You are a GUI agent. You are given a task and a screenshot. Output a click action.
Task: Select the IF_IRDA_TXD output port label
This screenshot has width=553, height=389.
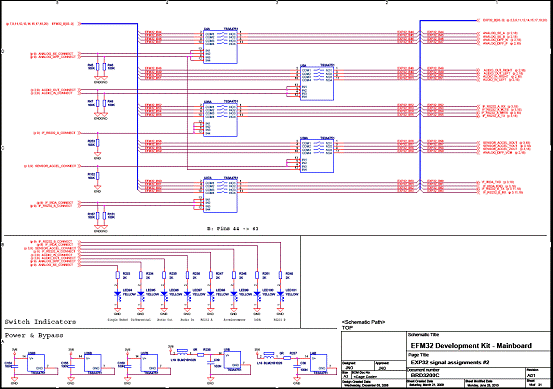pyautogui.click(x=498, y=182)
